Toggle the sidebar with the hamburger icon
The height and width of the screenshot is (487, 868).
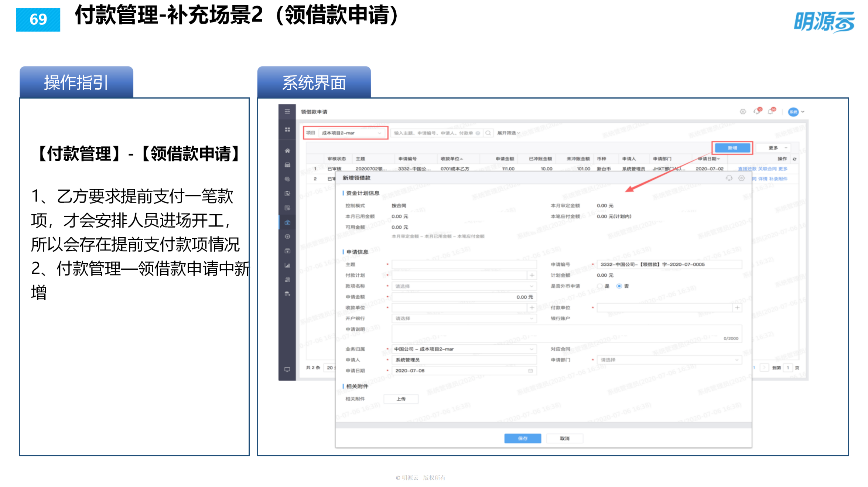(x=287, y=112)
